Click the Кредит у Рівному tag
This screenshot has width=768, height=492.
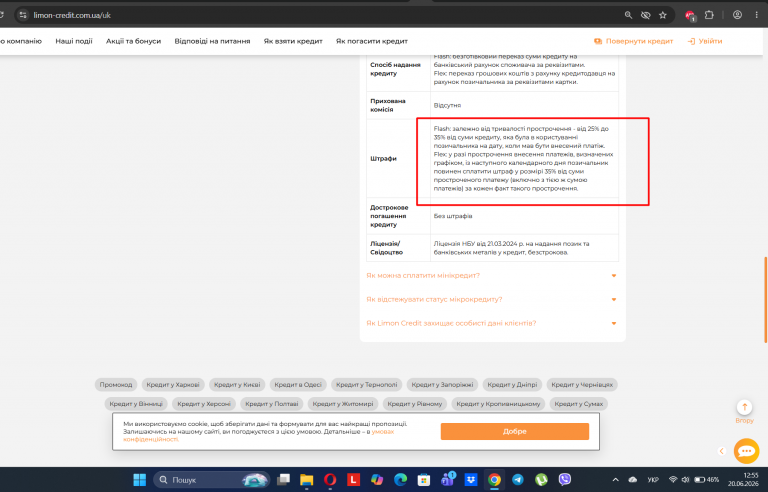(415, 404)
